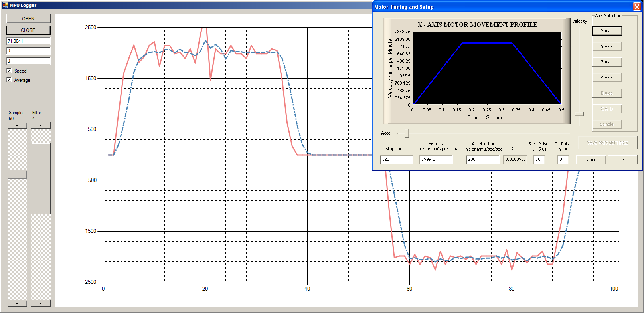
Task: Toggle the Speed checkbox
Action: (x=9, y=71)
